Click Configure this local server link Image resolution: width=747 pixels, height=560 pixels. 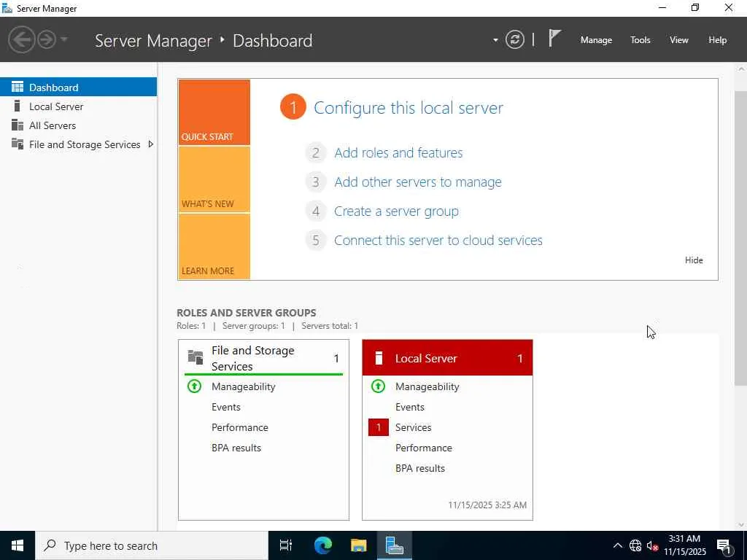pos(409,108)
